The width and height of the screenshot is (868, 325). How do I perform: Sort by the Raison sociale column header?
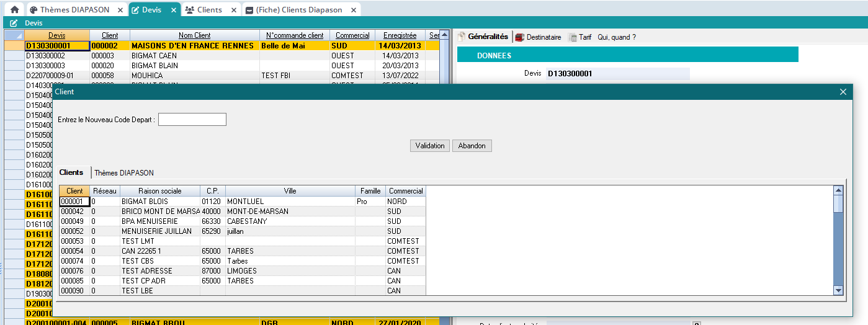click(160, 191)
